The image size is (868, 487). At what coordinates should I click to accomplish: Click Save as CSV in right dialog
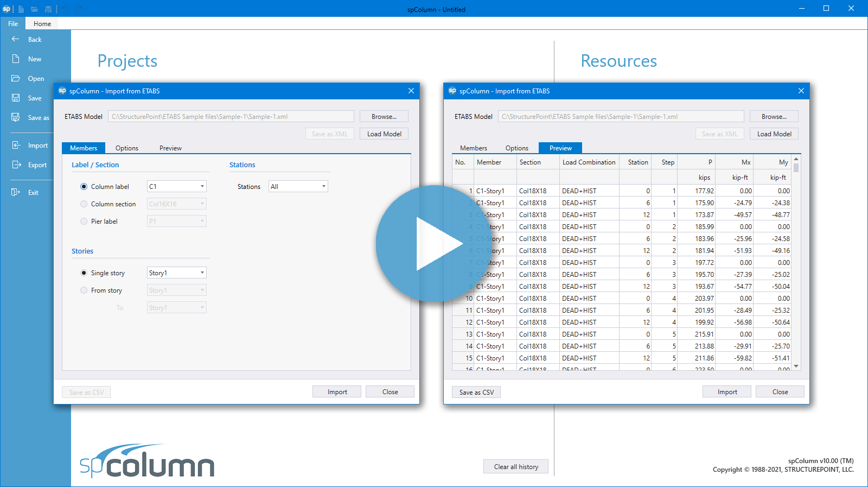[476, 392]
